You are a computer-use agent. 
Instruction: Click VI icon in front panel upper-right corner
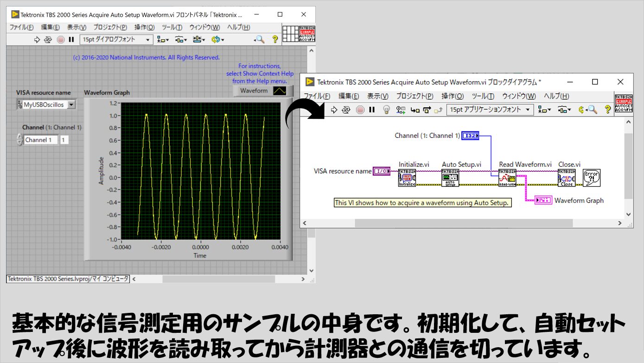[x=307, y=34]
